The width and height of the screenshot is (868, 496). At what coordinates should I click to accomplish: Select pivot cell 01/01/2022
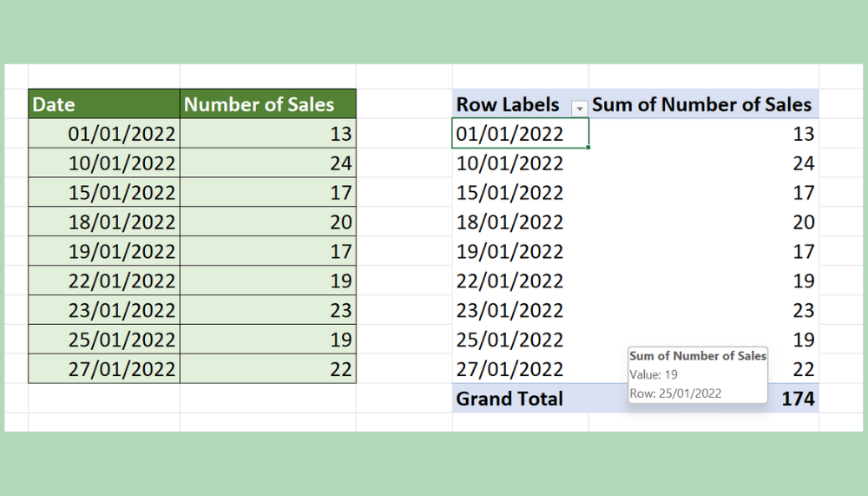point(519,134)
